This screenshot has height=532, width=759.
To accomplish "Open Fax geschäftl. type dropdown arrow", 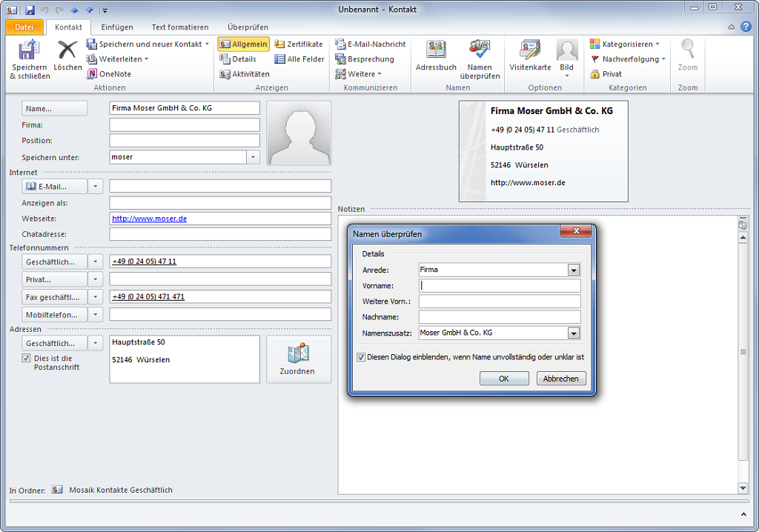I will click(x=96, y=296).
